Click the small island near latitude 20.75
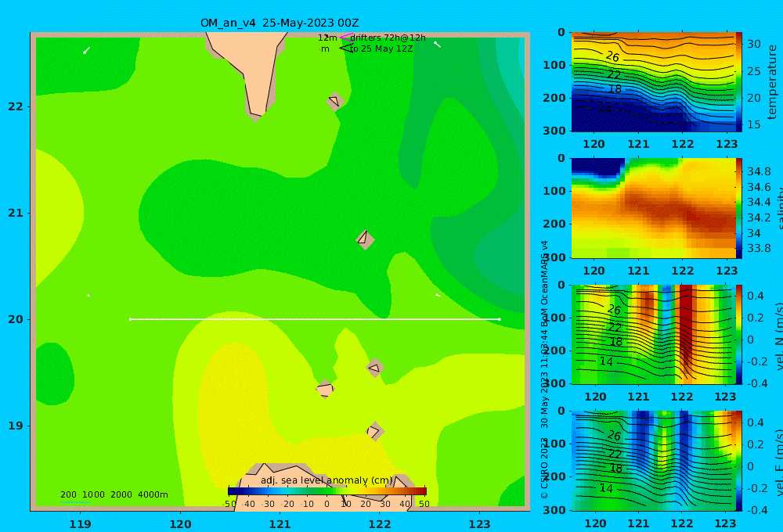Image resolution: width=783 pixels, height=532 pixels. click(365, 239)
